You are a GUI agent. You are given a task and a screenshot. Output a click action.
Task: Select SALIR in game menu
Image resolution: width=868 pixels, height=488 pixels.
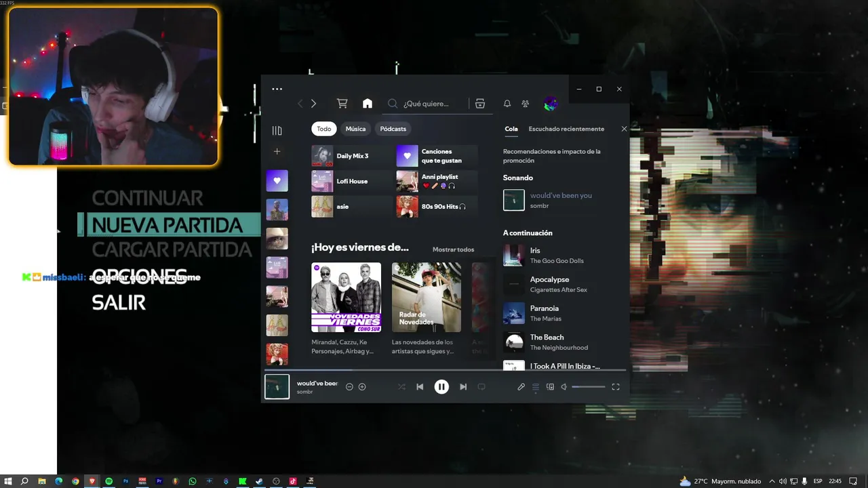tap(119, 303)
